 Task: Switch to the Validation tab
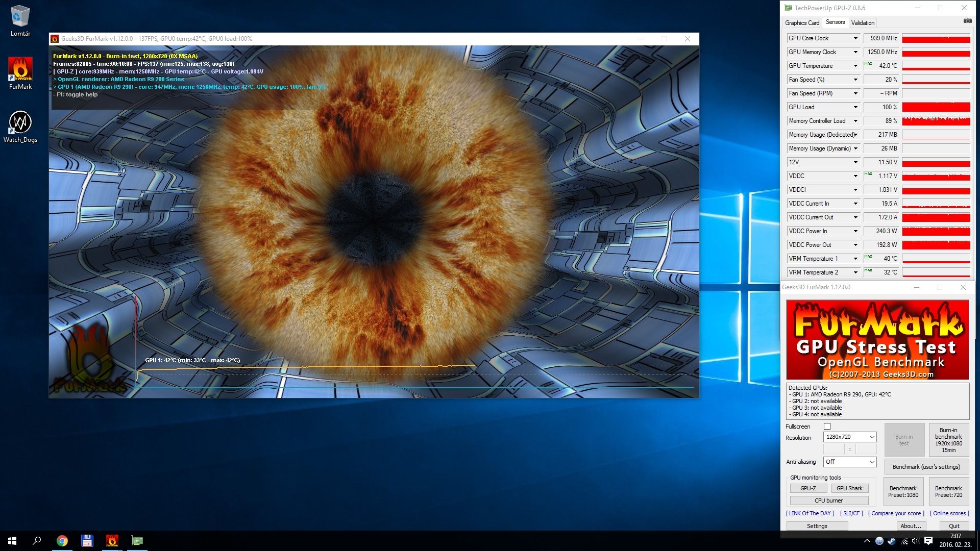click(863, 23)
